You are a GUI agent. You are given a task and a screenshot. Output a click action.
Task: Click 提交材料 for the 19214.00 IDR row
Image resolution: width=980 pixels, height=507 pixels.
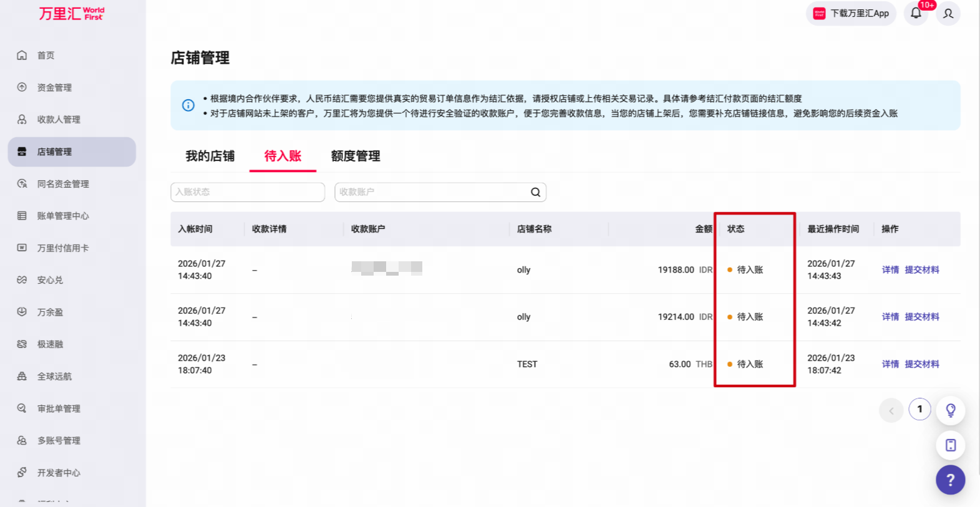coord(922,317)
